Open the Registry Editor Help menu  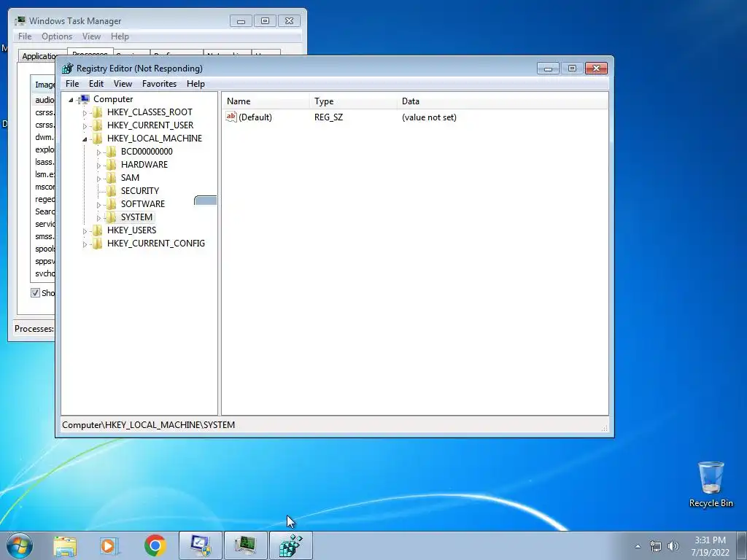point(196,84)
